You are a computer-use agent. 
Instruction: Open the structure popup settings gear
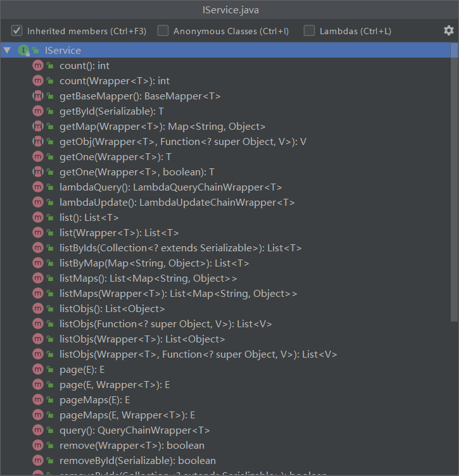point(448,30)
